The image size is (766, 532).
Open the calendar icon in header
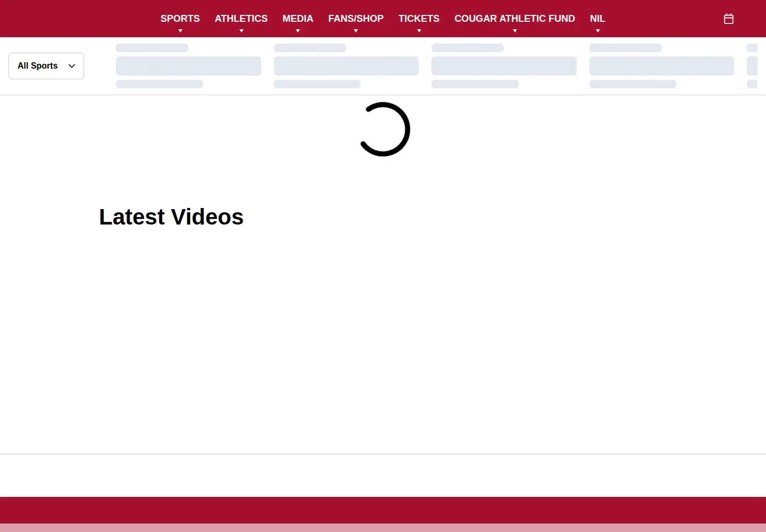point(729,19)
